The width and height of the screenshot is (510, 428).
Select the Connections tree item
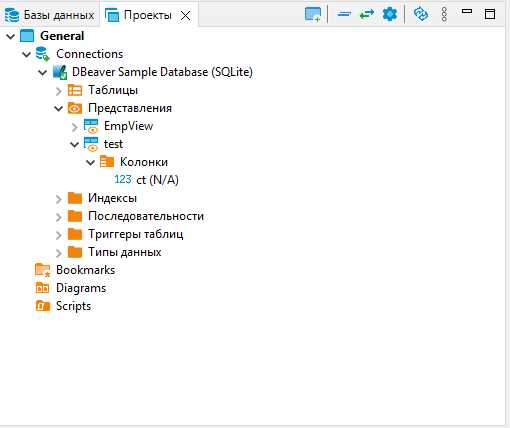tap(89, 54)
